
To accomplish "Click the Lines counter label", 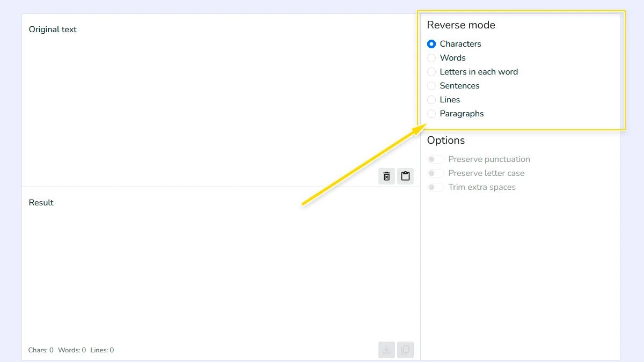I will (x=101, y=350).
